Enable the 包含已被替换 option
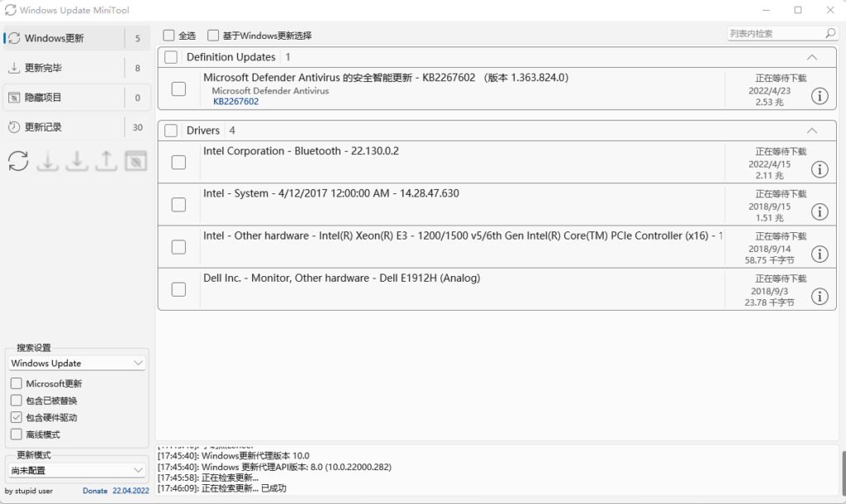 click(17, 401)
